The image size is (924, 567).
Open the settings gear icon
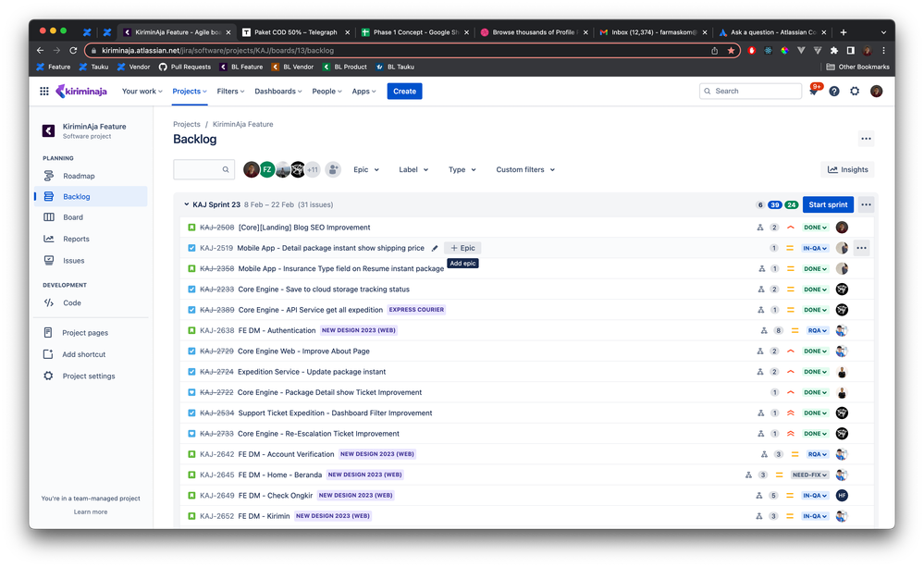(855, 92)
